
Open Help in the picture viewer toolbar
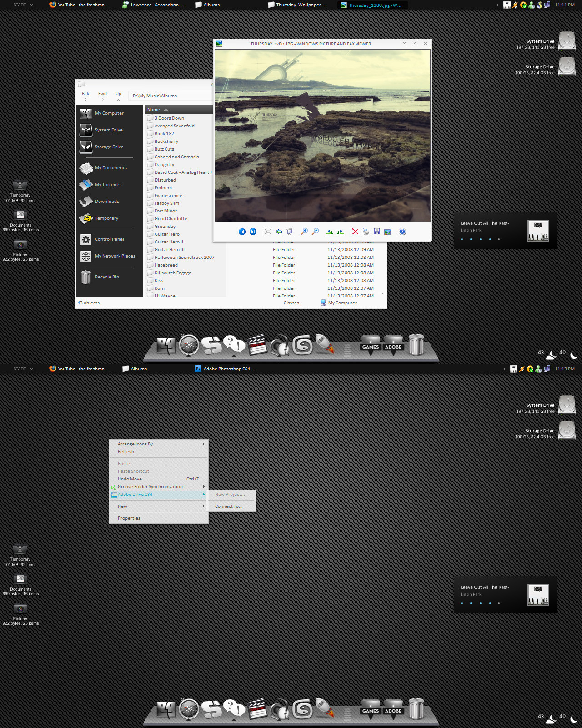(402, 232)
